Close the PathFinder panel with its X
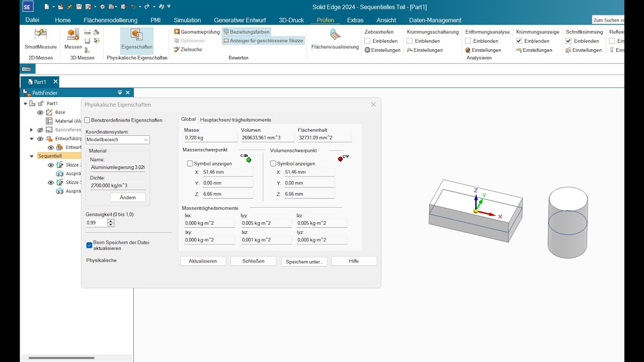The image size is (644, 362). coord(128,93)
